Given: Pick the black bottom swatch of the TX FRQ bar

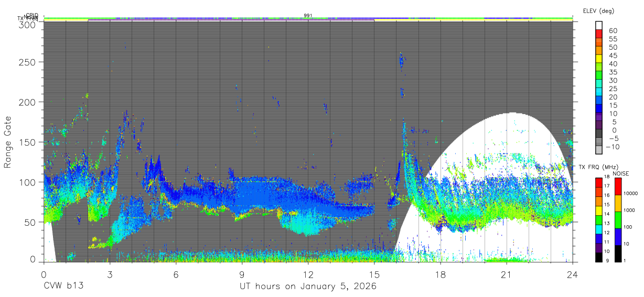Looking at the screenshot, I should (599, 256).
